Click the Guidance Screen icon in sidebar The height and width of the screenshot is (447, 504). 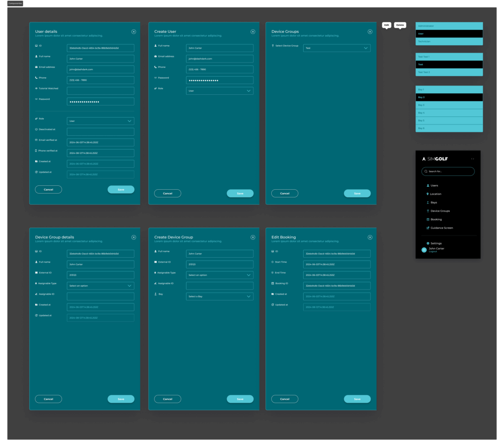click(x=427, y=228)
